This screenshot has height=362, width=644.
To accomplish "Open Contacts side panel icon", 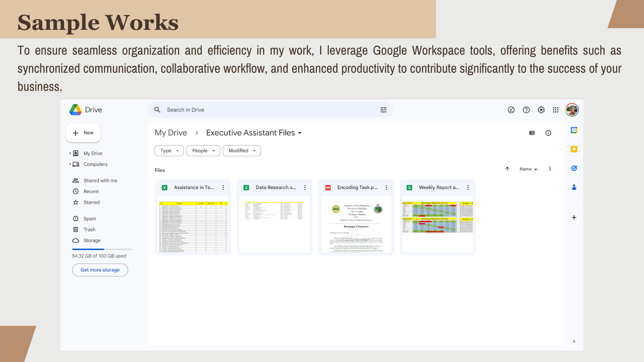I will (x=574, y=187).
